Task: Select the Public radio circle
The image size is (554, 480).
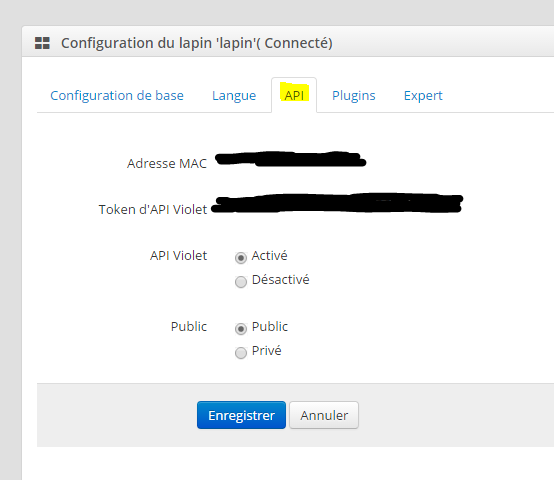Action: (x=241, y=329)
